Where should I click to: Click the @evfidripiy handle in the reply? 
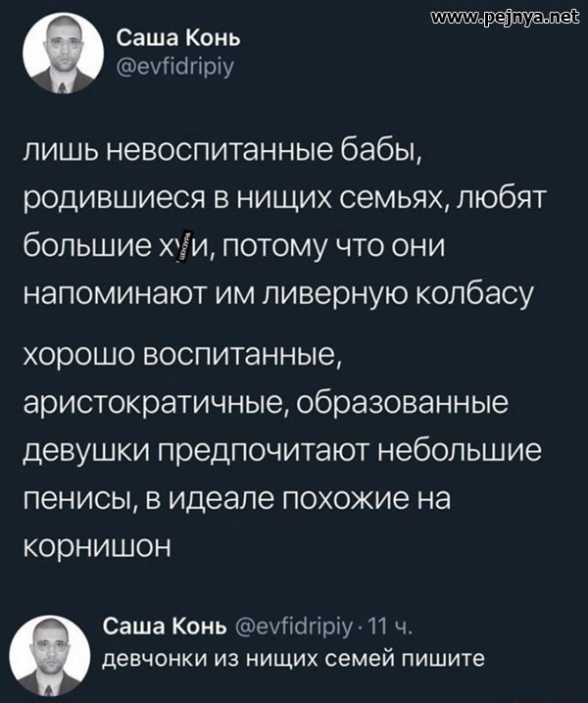pyautogui.click(x=292, y=627)
